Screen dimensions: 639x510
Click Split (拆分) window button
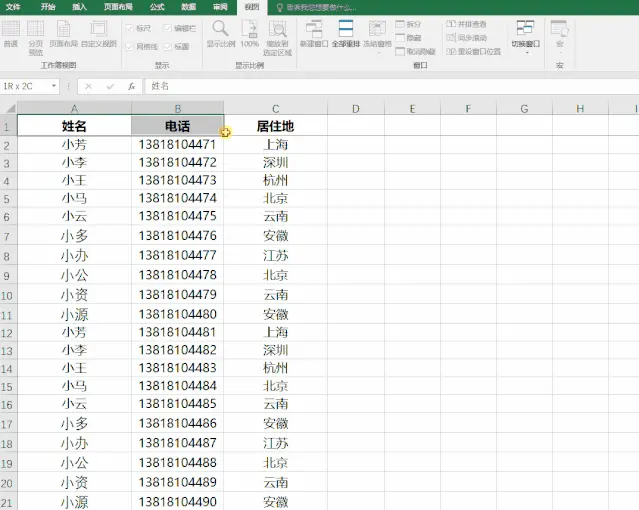pos(408,24)
